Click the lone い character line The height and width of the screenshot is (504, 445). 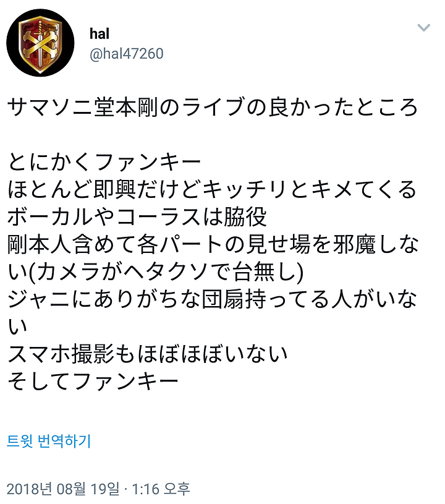(x=17, y=327)
